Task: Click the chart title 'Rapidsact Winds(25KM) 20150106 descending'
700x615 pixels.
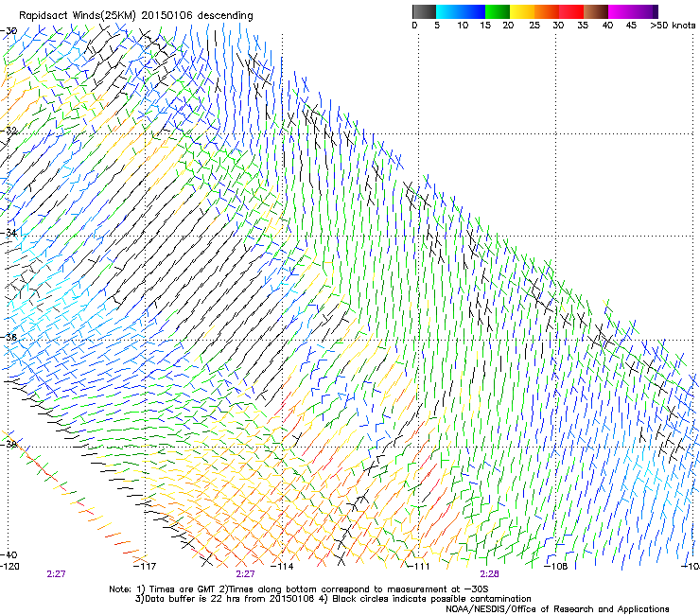Action: coord(135,16)
